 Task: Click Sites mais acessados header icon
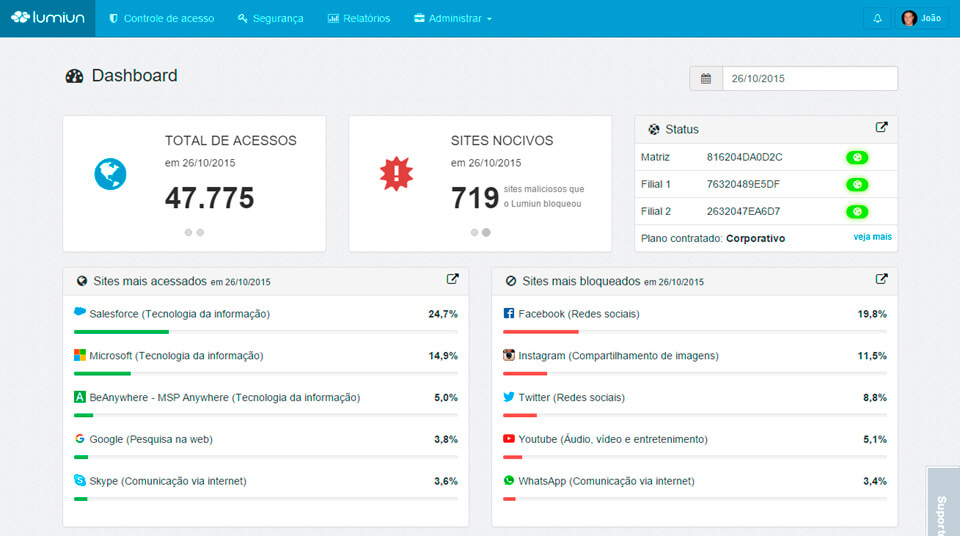[x=82, y=281]
